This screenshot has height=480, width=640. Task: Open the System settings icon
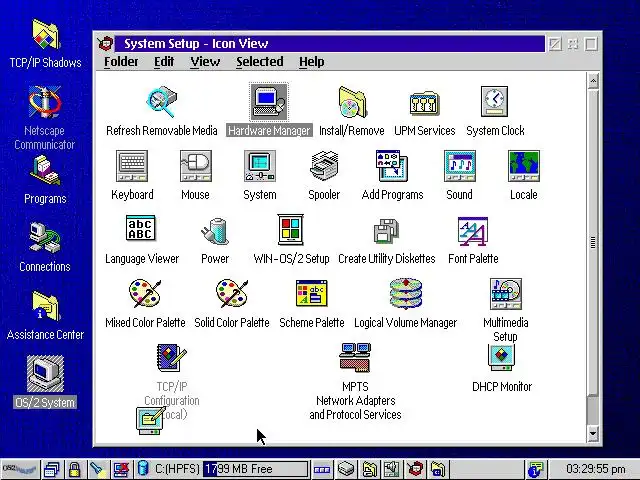point(260,166)
